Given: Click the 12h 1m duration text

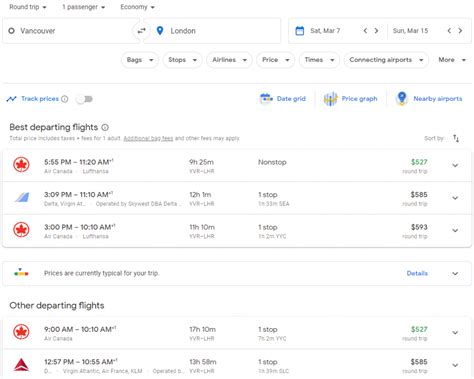Looking at the screenshot, I should tap(200, 195).
